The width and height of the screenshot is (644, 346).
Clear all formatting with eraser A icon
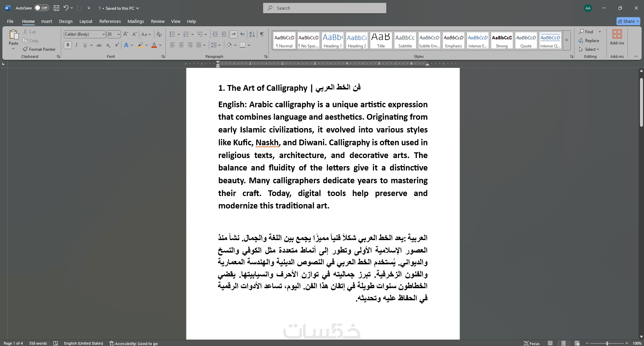(x=159, y=34)
